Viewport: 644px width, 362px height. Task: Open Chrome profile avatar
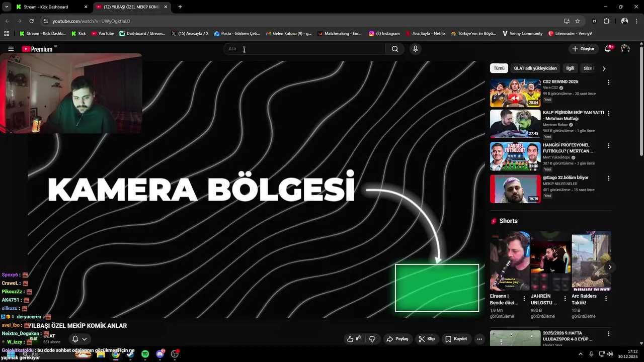(x=624, y=21)
